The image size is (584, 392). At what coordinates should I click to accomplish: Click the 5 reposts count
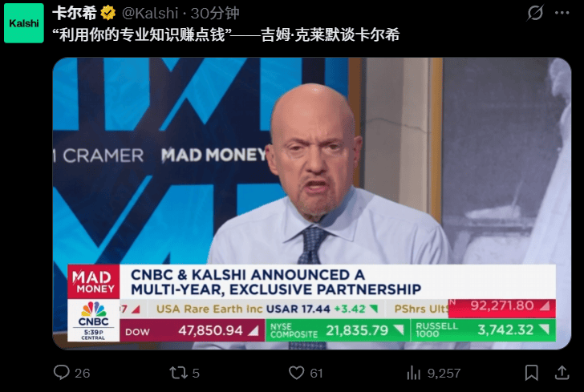196,373
